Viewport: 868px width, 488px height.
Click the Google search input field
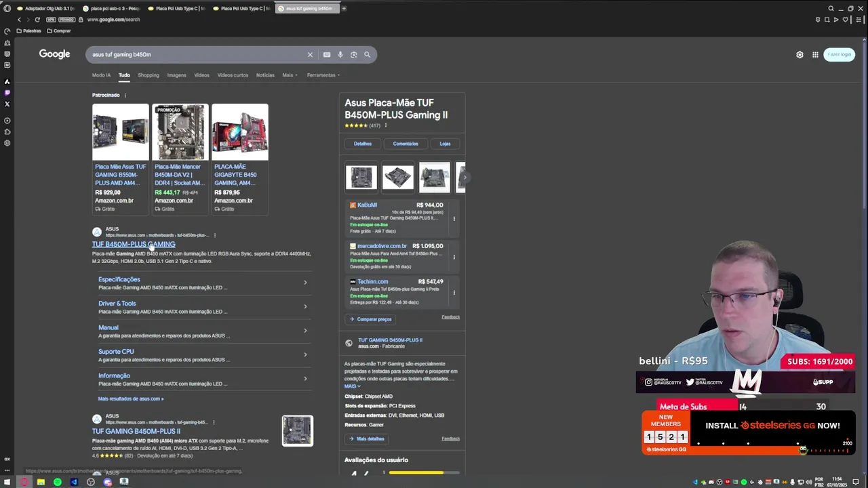197,54
